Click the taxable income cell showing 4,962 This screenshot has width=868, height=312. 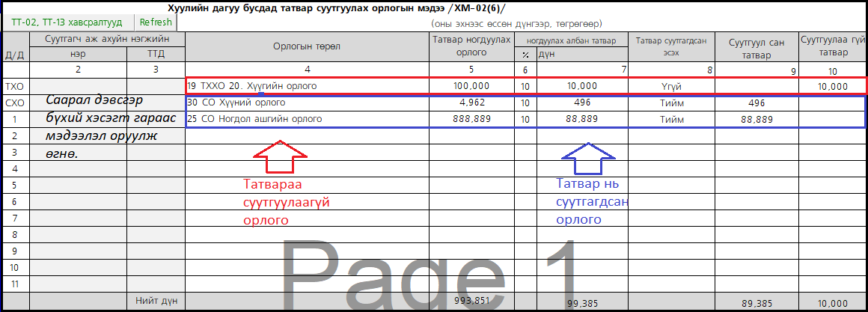471,103
